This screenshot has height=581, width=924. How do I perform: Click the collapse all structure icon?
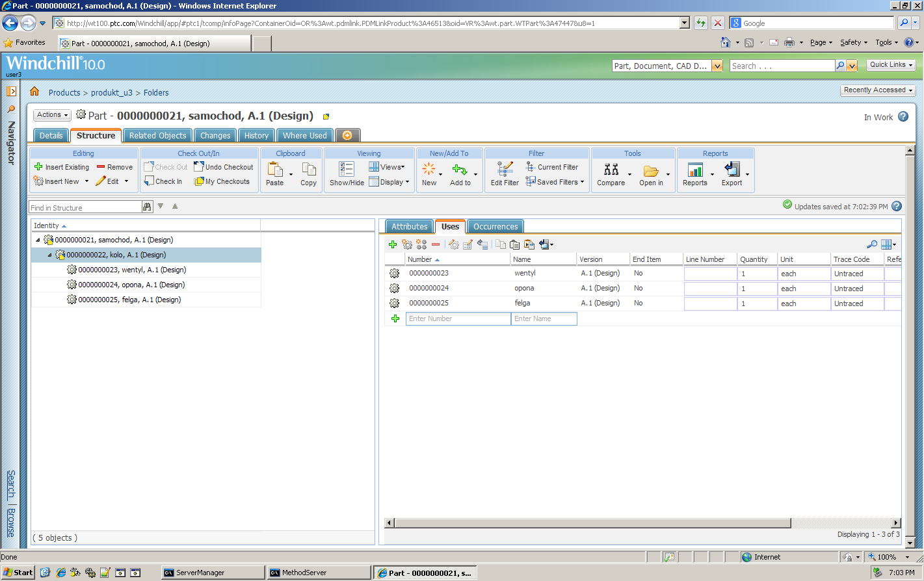pyautogui.click(x=175, y=206)
